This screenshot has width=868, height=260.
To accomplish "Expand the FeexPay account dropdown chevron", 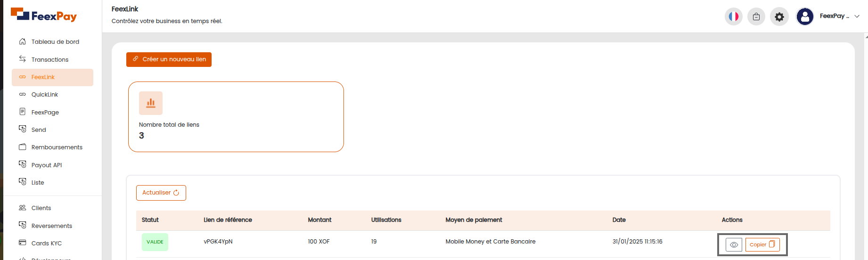I will pos(857,16).
